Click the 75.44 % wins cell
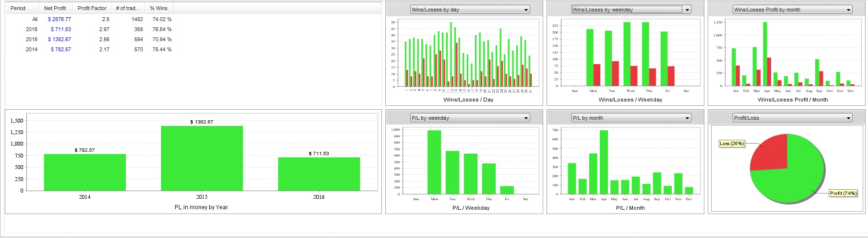The image size is (868, 238). 162,49
